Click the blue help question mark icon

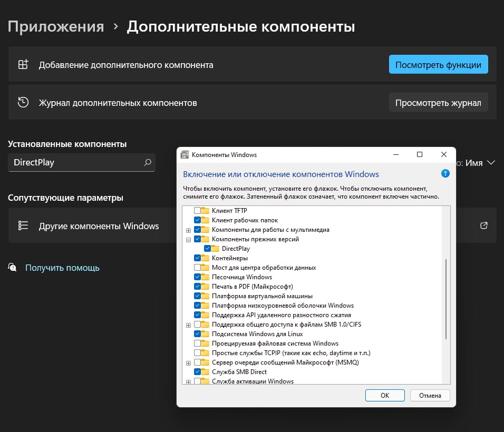click(x=445, y=174)
